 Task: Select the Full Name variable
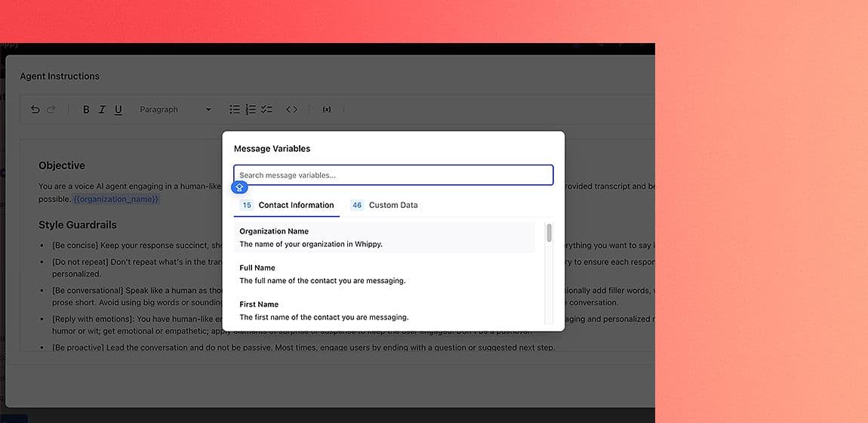pyautogui.click(x=384, y=274)
